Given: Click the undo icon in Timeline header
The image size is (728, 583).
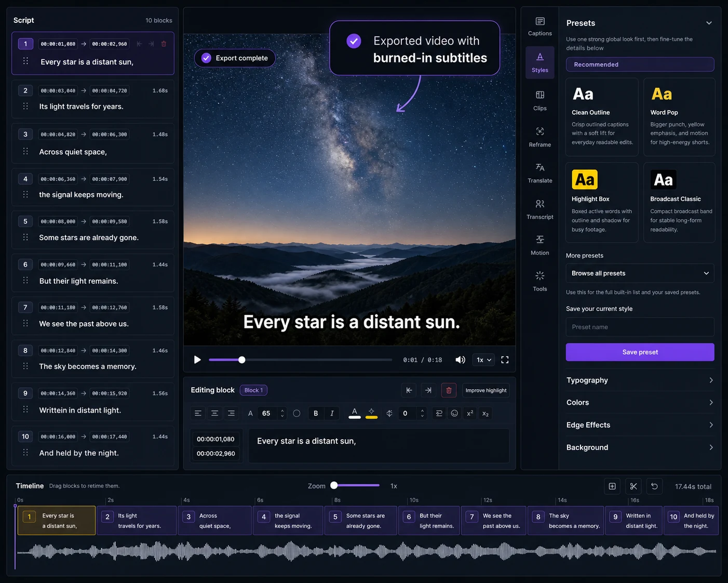Looking at the screenshot, I should coord(654,486).
